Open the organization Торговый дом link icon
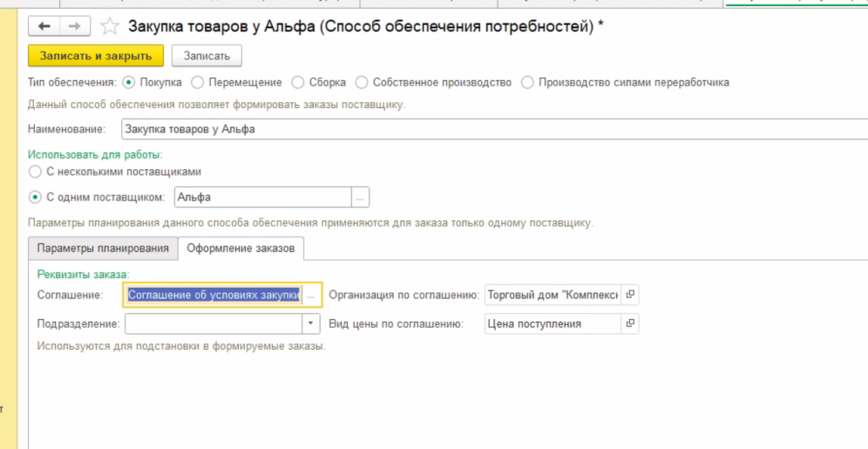Viewport: 868px width, 449px height. coord(630,295)
